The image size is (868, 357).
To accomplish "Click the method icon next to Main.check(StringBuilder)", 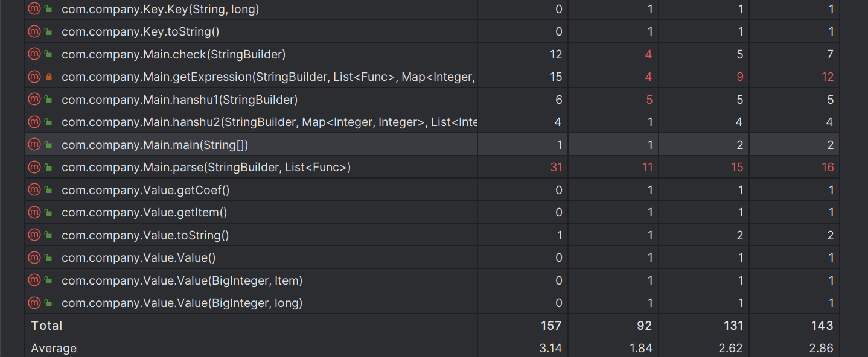I will pyautogui.click(x=34, y=54).
